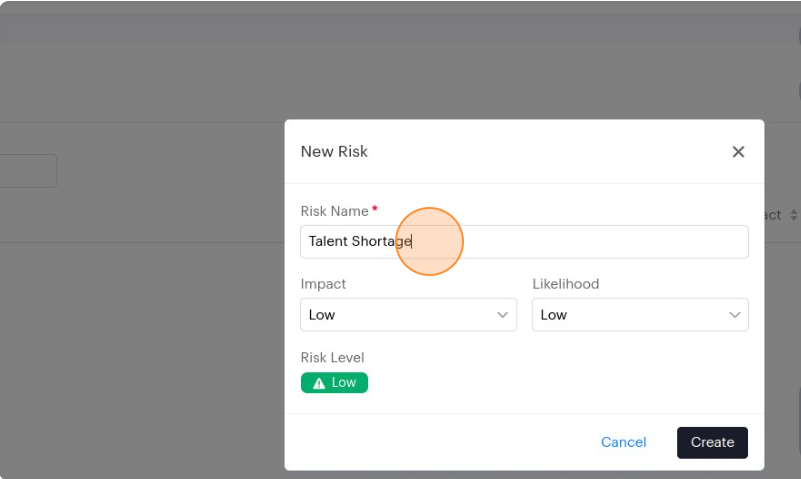The height and width of the screenshot is (479, 801).
Task: Expand the Impact dropdown chevron
Action: tap(502, 315)
